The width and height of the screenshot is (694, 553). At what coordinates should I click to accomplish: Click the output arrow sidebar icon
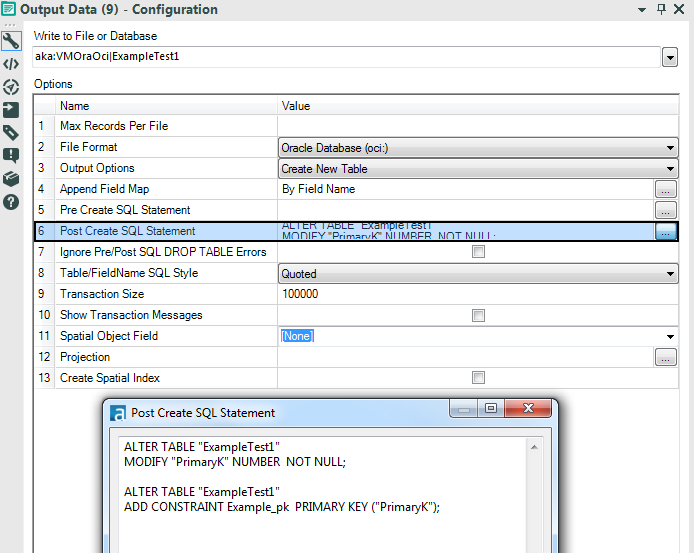[11, 110]
